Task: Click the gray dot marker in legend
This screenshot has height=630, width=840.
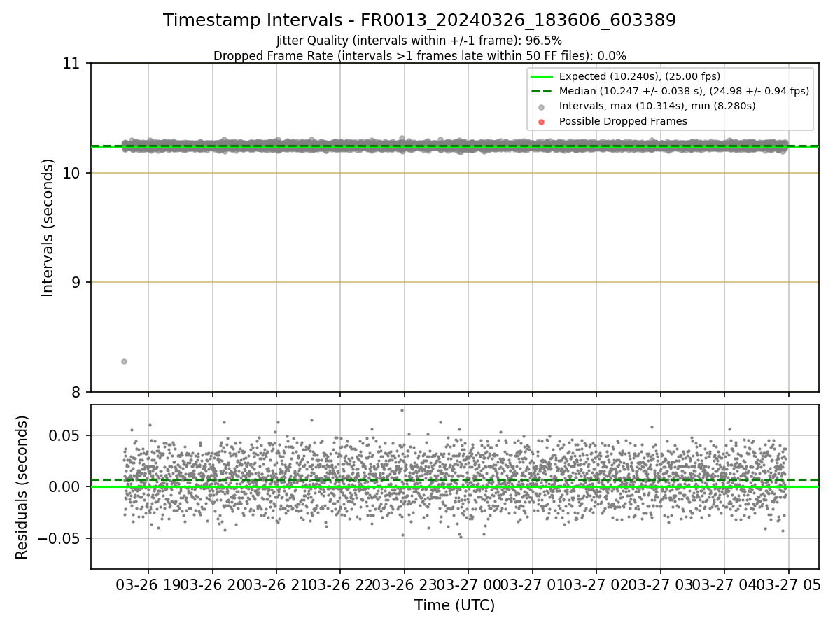Action: pos(542,107)
